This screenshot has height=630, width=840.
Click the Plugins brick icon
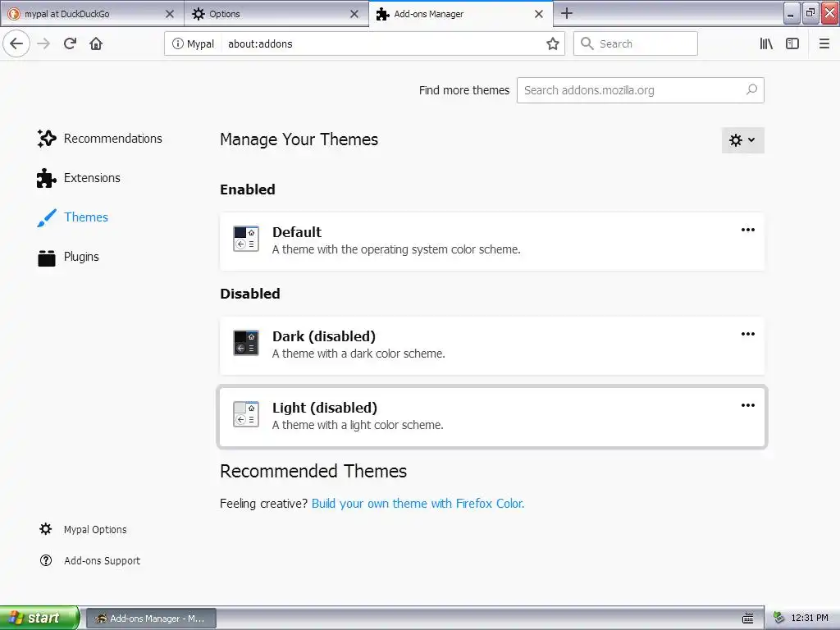click(47, 257)
